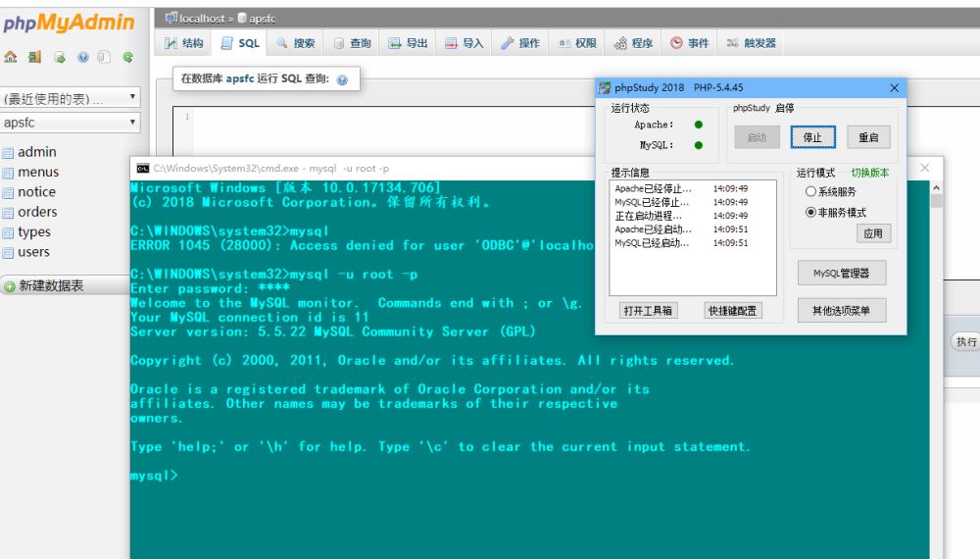Switch to the SQL tab
Image resolution: width=980 pixels, height=559 pixels.
tap(241, 43)
